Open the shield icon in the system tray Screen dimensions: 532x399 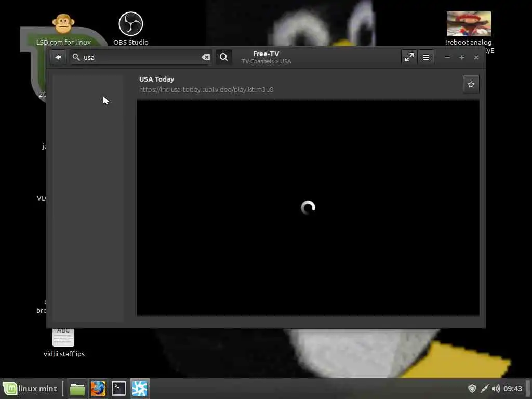(x=472, y=389)
